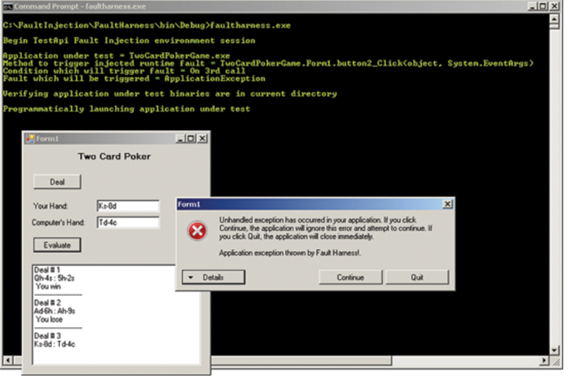Minimize the Two Card Poker Form1 window
The height and width of the screenshot is (377, 568).
pyautogui.click(x=180, y=139)
